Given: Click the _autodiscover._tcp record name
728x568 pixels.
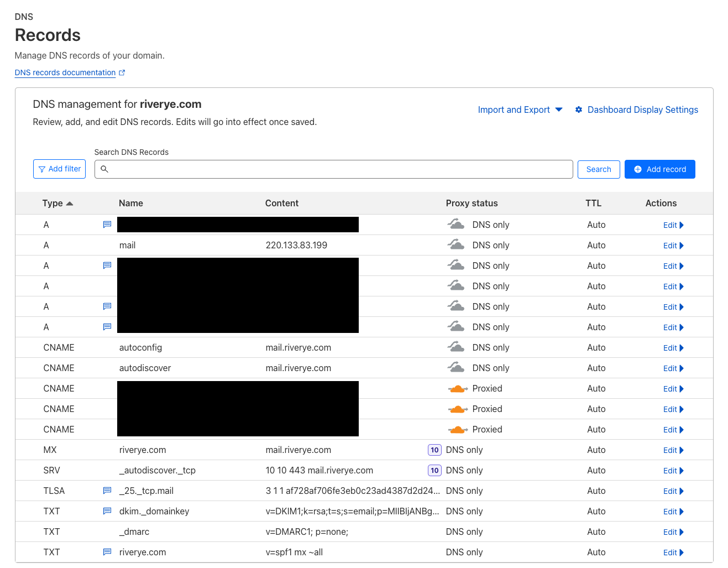Looking at the screenshot, I should pyautogui.click(x=158, y=470).
